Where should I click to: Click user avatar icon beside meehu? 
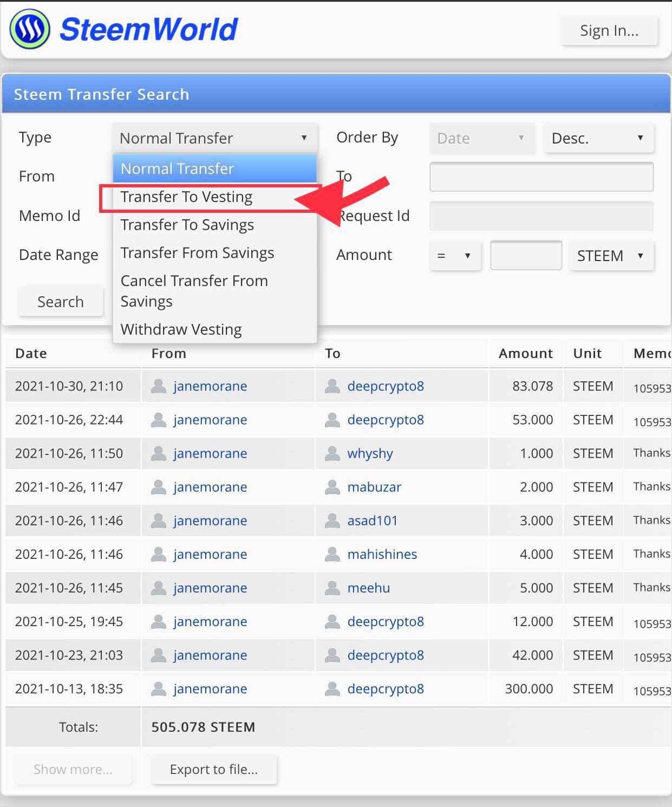[332, 588]
